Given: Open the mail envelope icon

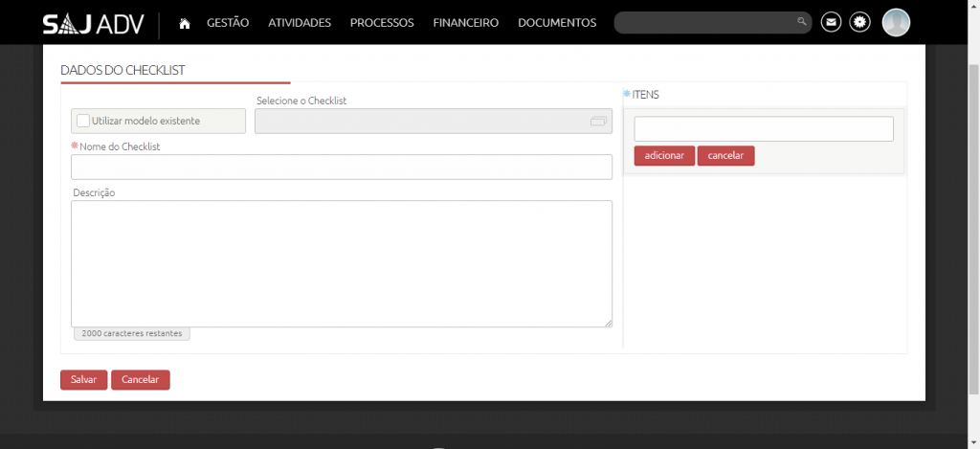Looking at the screenshot, I should click(831, 22).
